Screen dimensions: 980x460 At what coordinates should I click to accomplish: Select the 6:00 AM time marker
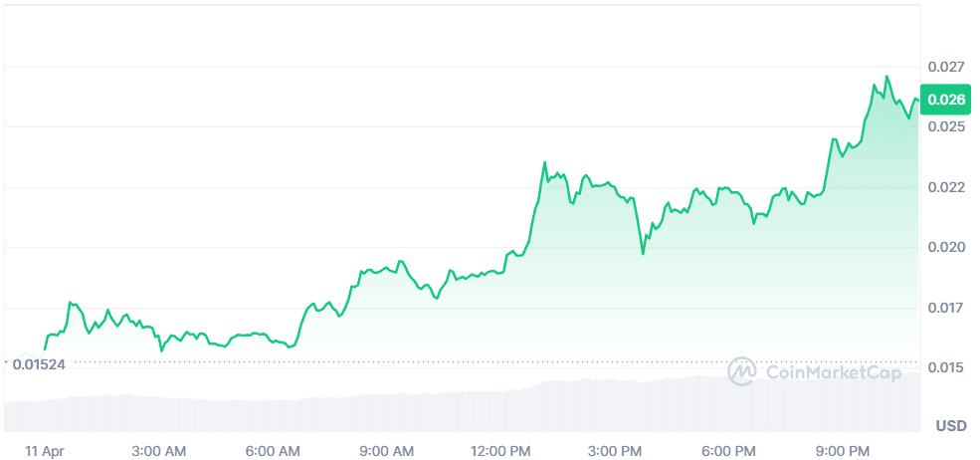pyautogui.click(x=273, y=451)
